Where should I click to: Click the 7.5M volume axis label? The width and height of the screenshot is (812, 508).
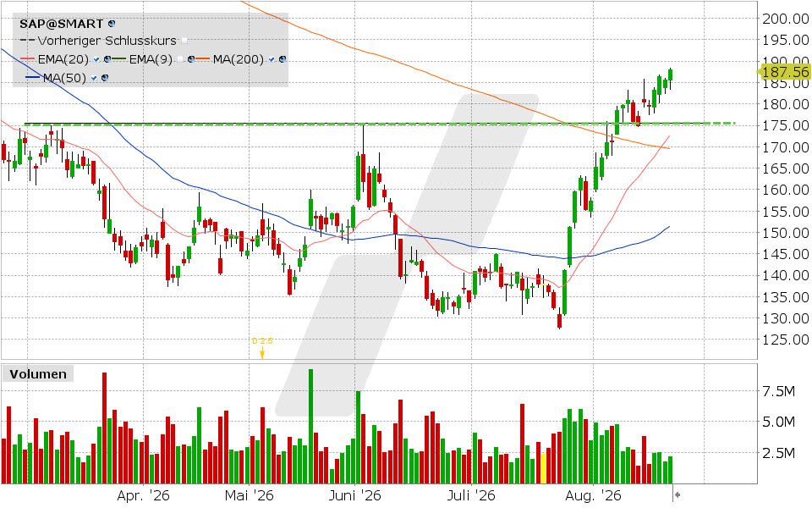click(778, 391)
